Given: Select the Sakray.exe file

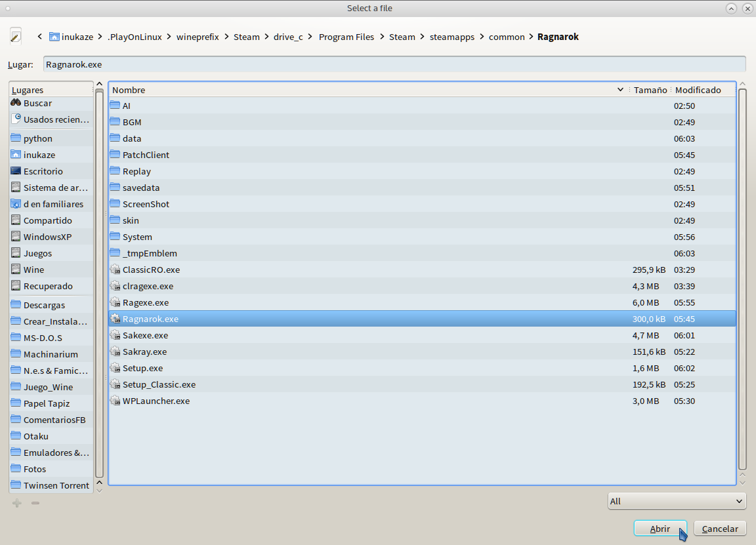Looking at the screenshot, I should click(422, 352).
